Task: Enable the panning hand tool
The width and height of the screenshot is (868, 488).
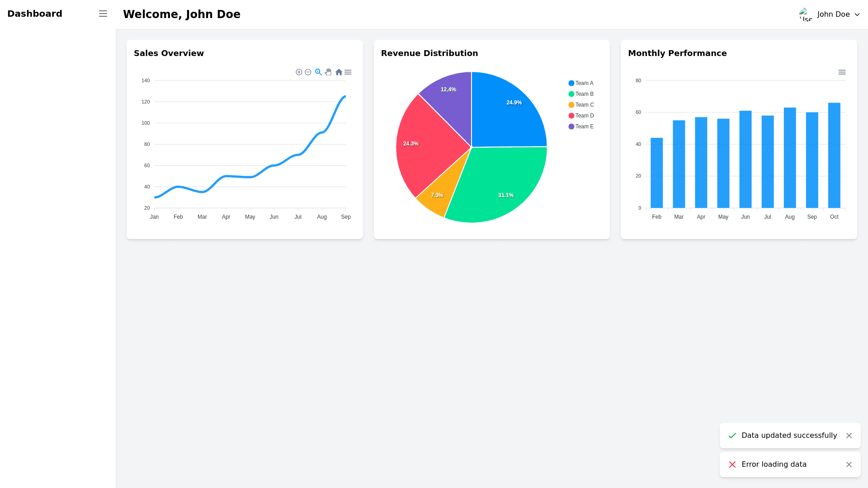Action: point(328,72)
